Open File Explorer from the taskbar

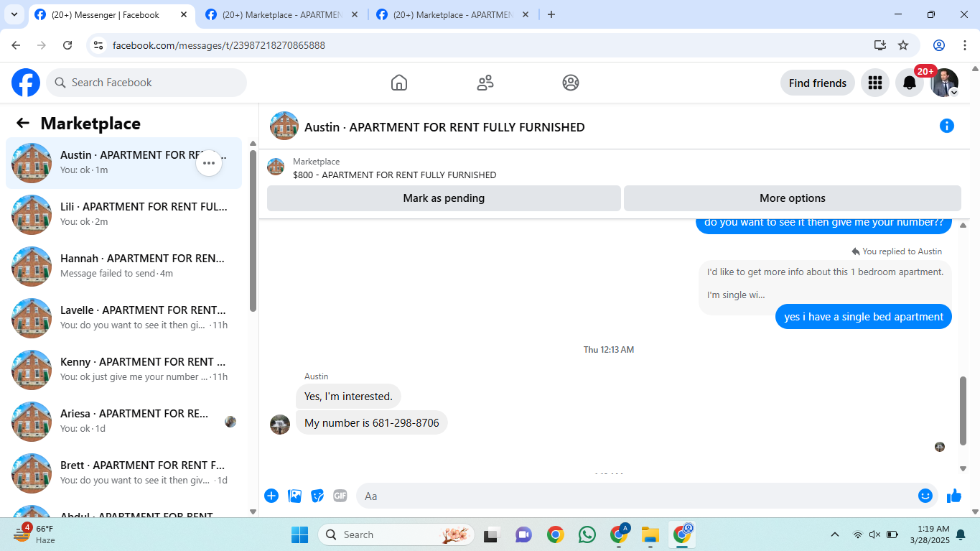pyautogui.click(x=650, y=534)
